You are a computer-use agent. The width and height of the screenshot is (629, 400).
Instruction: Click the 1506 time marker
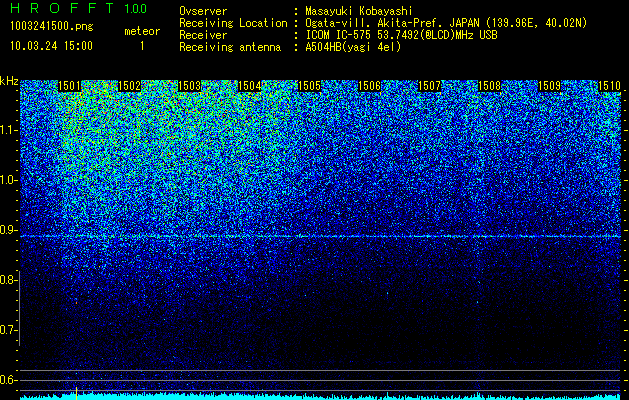(369, 86)
